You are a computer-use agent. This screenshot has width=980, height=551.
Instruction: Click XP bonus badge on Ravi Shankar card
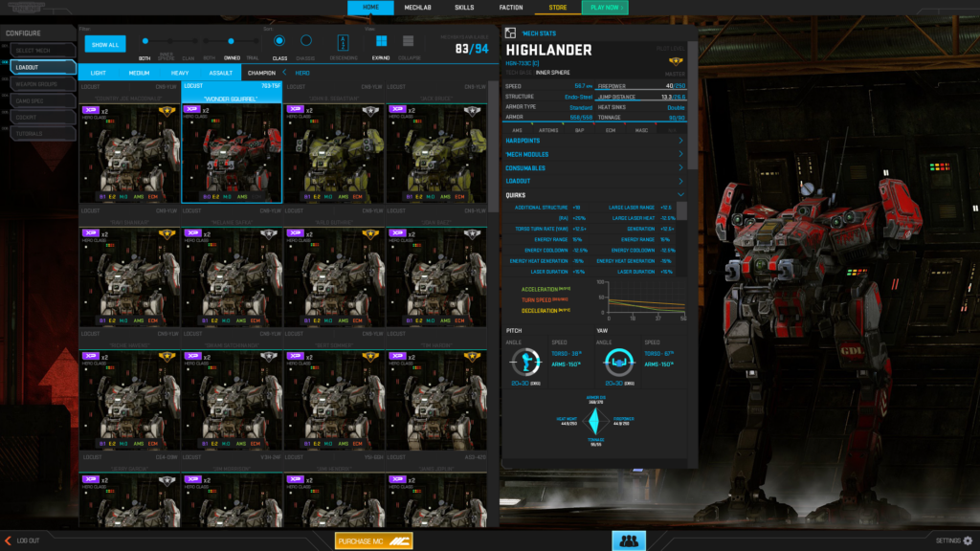point(90,233)
